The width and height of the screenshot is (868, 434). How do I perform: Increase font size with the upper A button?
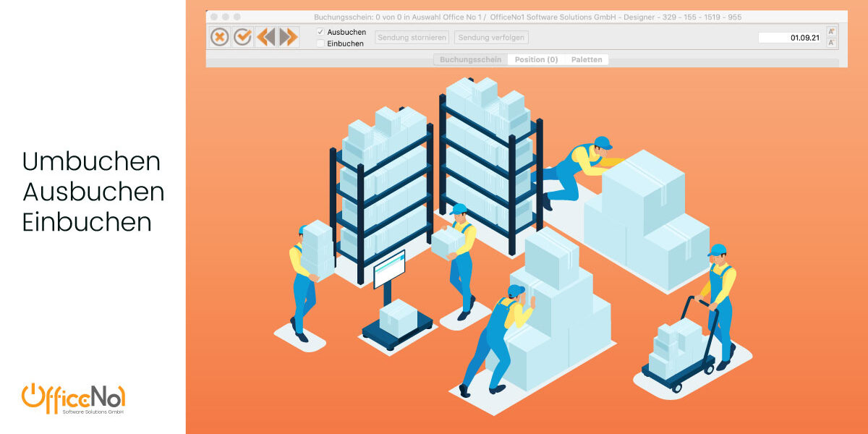832,32
